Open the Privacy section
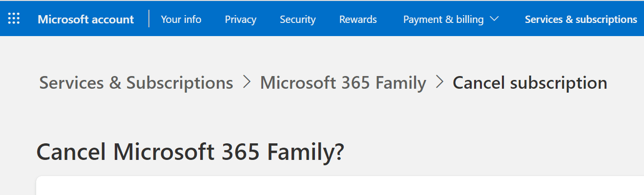This screenshot has width=644, height=195. (240, 19)
